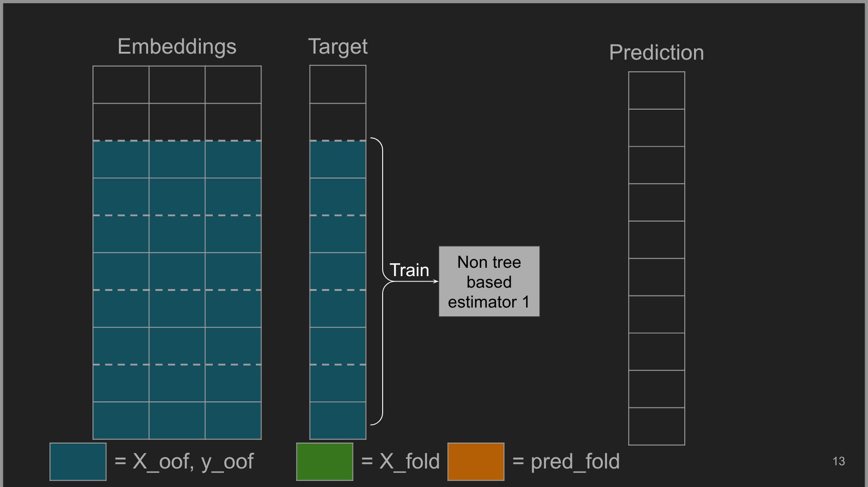The height and width of the screenshot is (487, 868).
Task: Select the "Target" heading text
Action: coord(338,47)
